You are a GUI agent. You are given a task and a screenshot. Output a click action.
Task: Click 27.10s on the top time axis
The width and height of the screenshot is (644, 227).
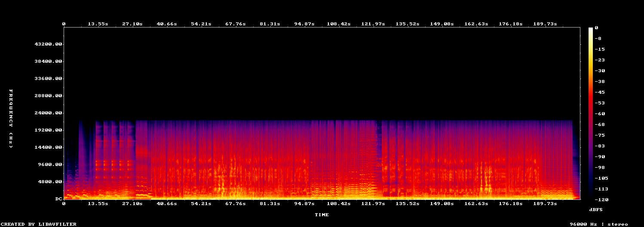pos(132,24)
